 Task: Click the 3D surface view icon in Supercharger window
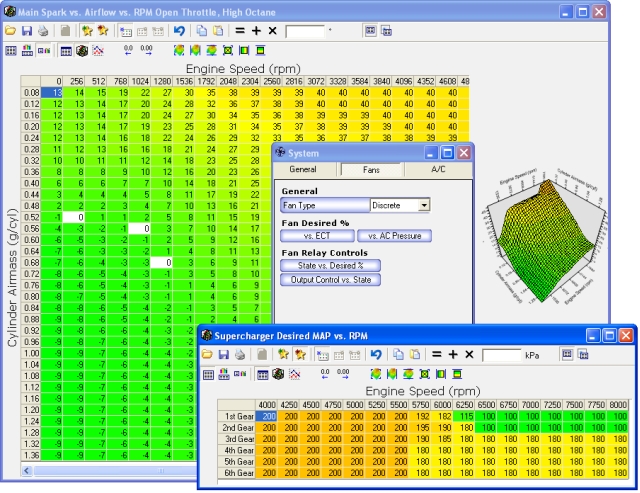point(279,374)
